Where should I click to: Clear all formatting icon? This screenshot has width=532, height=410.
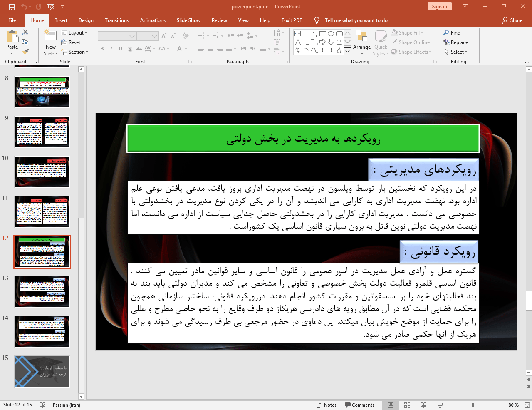tap(186, 36)
